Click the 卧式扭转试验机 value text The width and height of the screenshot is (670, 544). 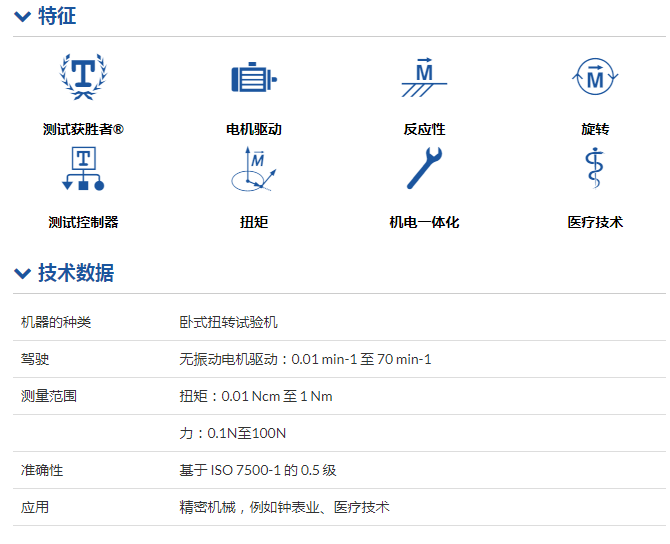tap(228, 322)
